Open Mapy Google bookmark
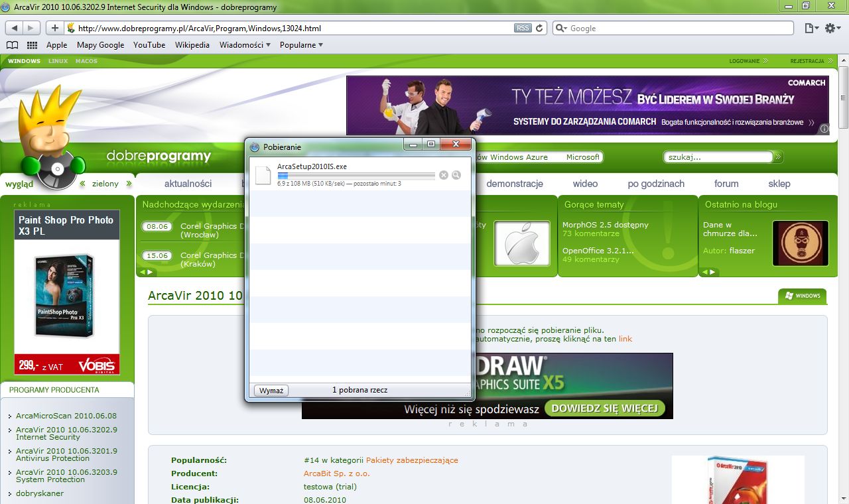 pos(100,45)
